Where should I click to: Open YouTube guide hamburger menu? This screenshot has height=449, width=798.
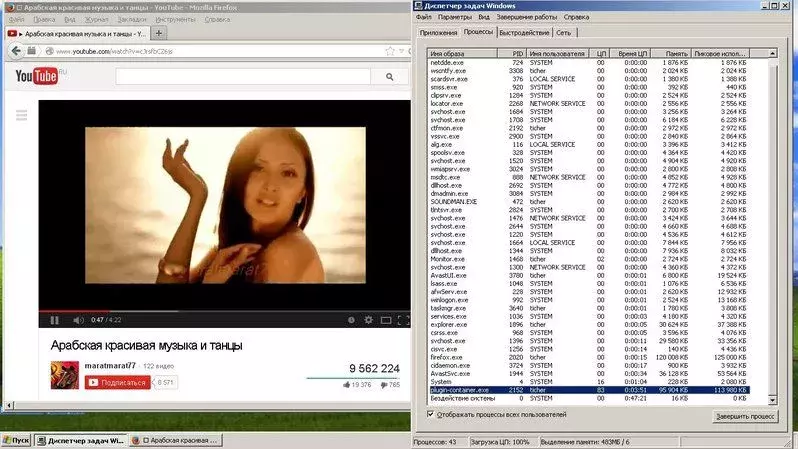21,115
